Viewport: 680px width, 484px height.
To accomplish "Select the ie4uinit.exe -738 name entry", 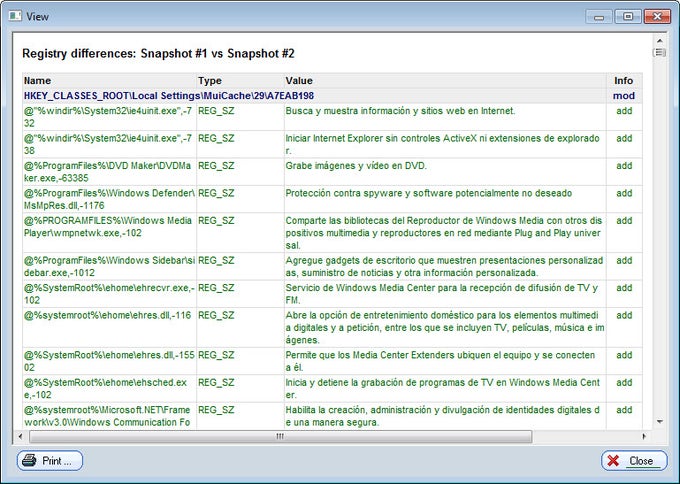I will (x=108, y=144).
